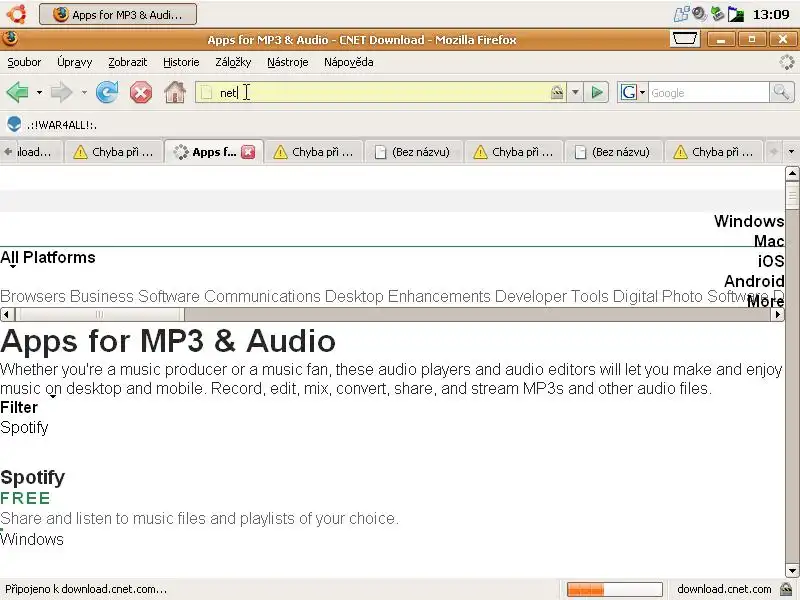Open the Ubuntu logo main menu
Screen dimensions: 800x600
pyautogui.click(x=16, y=14)
